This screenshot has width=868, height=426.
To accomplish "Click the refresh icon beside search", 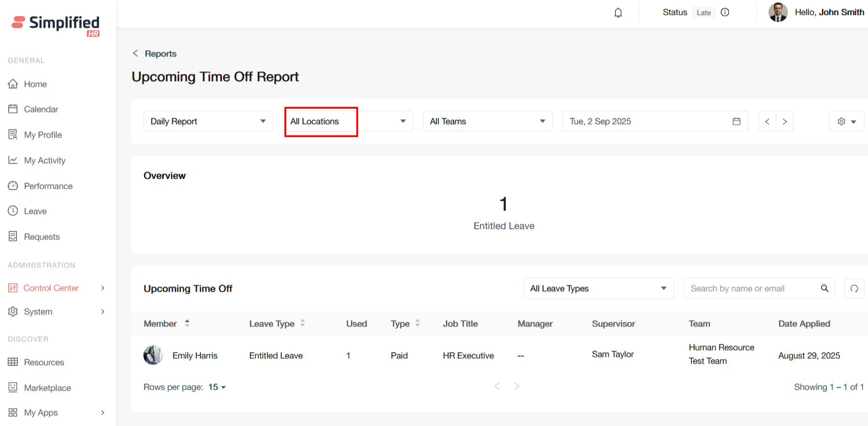I will pos(854,288).
